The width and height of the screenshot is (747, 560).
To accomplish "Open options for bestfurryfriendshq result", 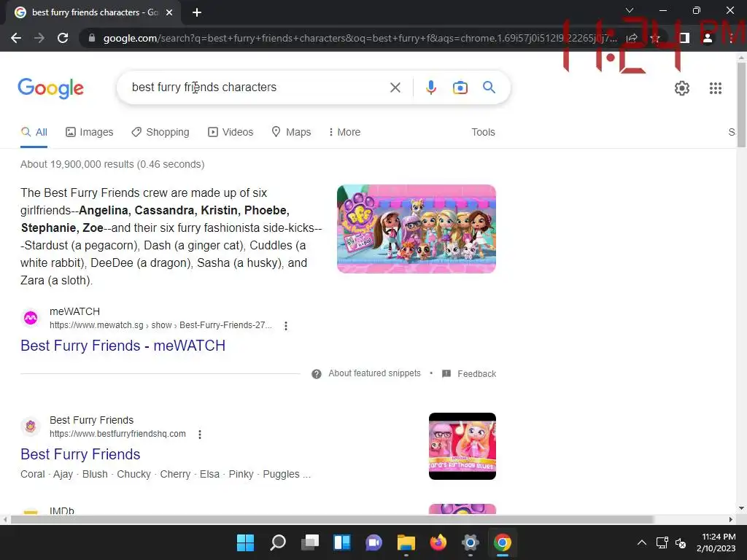I will (200, 435).
